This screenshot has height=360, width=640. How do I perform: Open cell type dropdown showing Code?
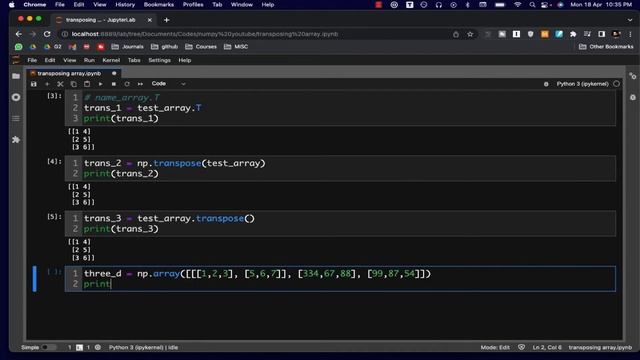pos(169,84)
